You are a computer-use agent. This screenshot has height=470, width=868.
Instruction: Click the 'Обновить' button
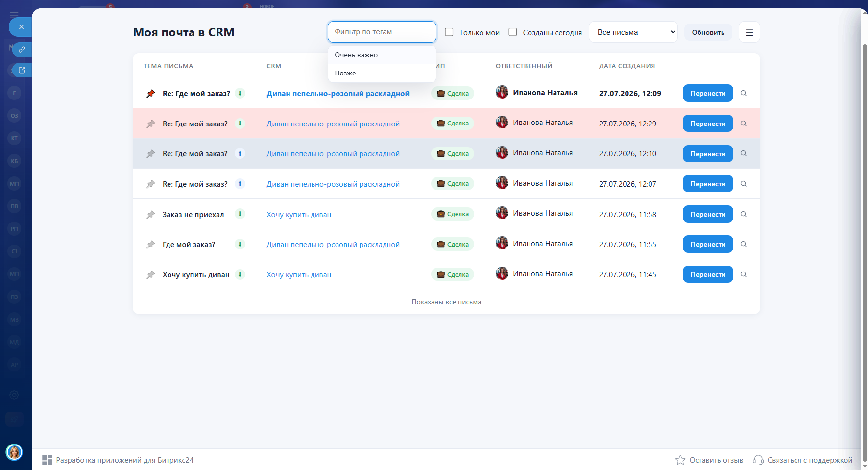coord(708,32)
